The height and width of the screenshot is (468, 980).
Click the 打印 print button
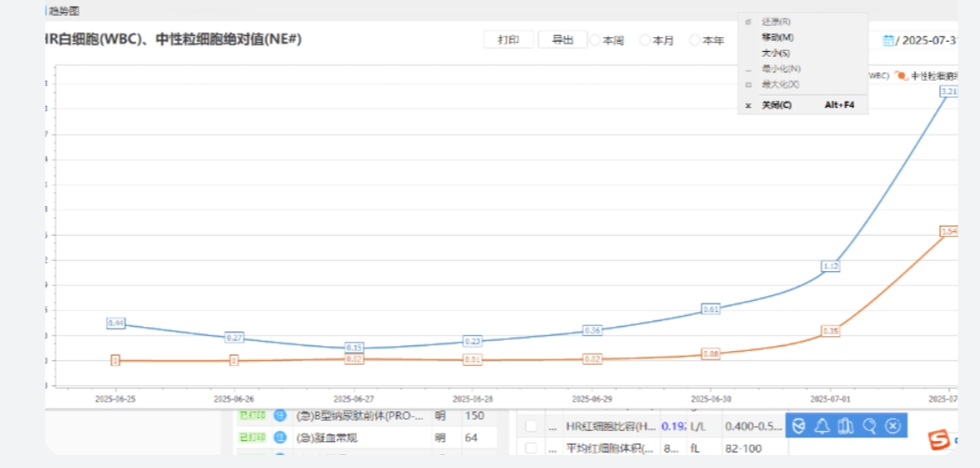point(508,40)
